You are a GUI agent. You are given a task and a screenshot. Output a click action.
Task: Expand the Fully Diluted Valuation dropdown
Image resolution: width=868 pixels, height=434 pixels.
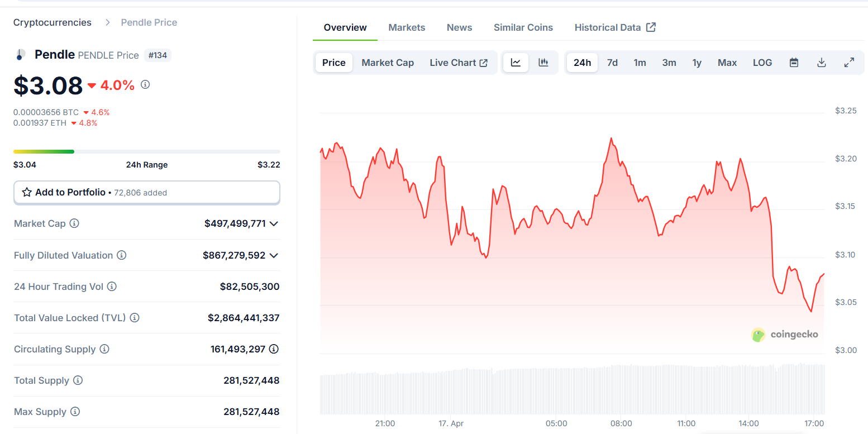point(274,255)
